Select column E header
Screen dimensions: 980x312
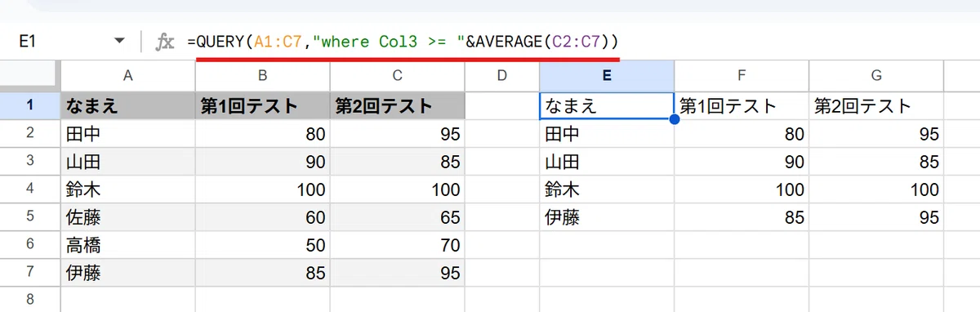point(606,76)
